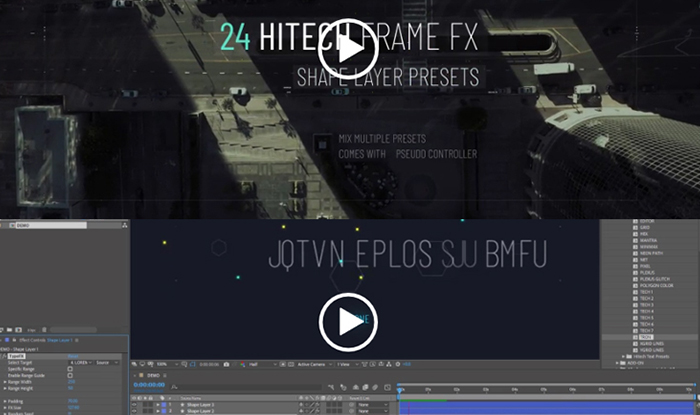Click the Reset link for TypeFX
This screenshot has width=700, height=415.
73,356
